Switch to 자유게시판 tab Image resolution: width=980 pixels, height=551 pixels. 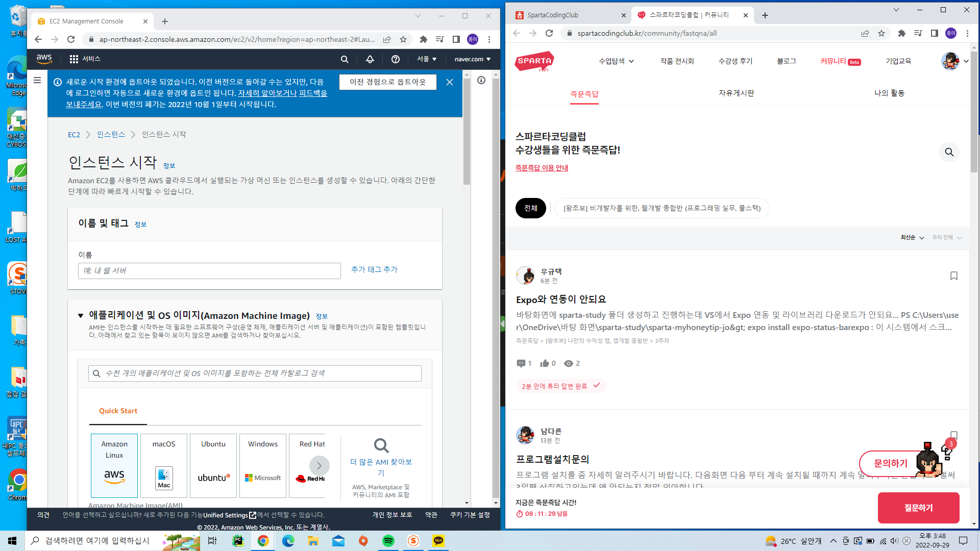coord(737,93)
